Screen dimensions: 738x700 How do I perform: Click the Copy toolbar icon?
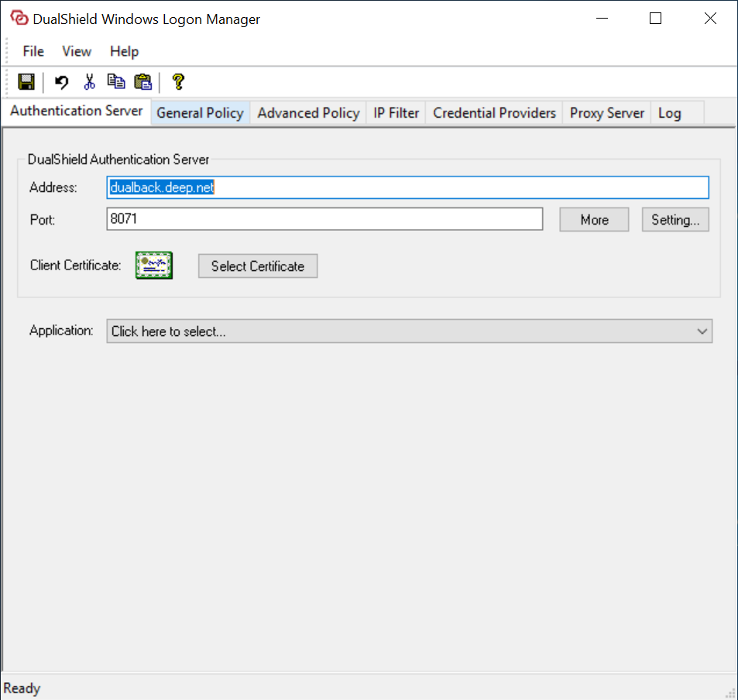click(x=116, y=81)
